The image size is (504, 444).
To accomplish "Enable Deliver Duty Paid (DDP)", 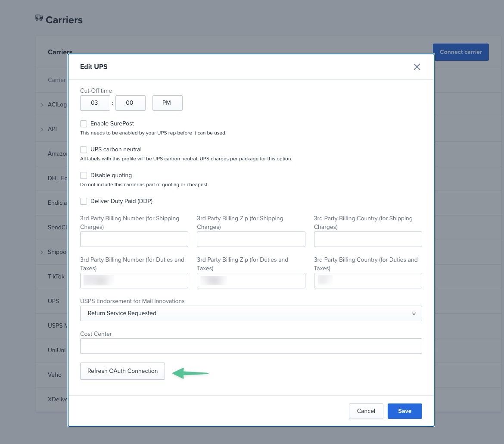I will [84, 201].
